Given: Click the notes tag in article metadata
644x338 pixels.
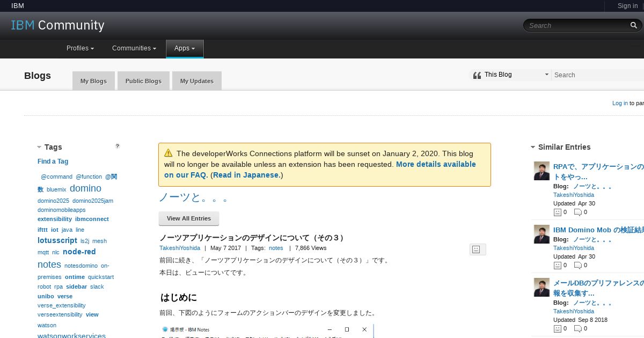Looking at the screenshot, I should (276, 248).
